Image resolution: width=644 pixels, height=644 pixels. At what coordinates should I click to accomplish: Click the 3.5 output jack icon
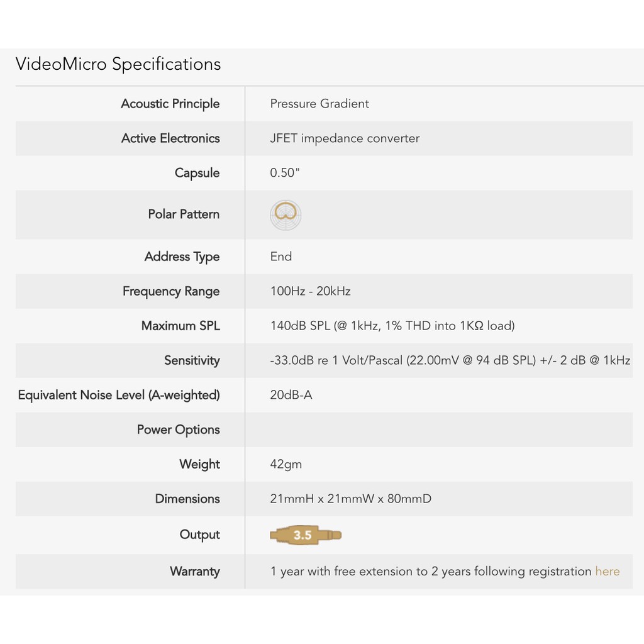306,535
